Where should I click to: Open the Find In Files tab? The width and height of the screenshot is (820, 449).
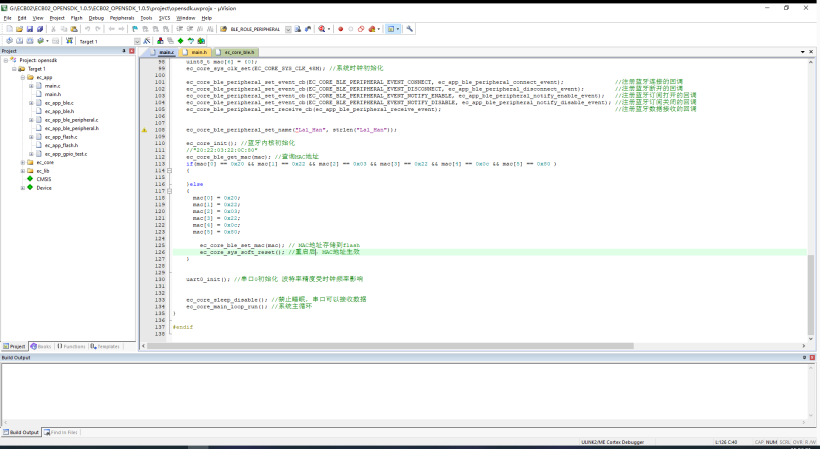[x=63, y=432]
